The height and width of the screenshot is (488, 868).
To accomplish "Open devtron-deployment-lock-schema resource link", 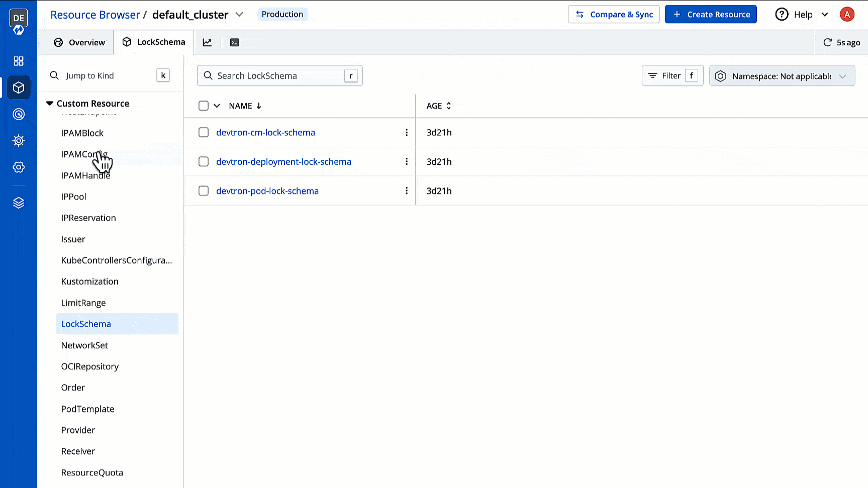I will (x=283, y=161).
